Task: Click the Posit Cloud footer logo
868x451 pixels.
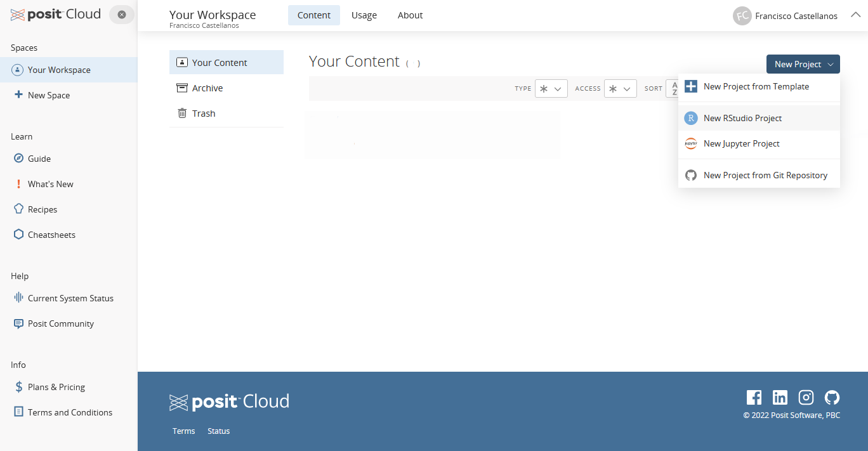Action: [230, 402]
